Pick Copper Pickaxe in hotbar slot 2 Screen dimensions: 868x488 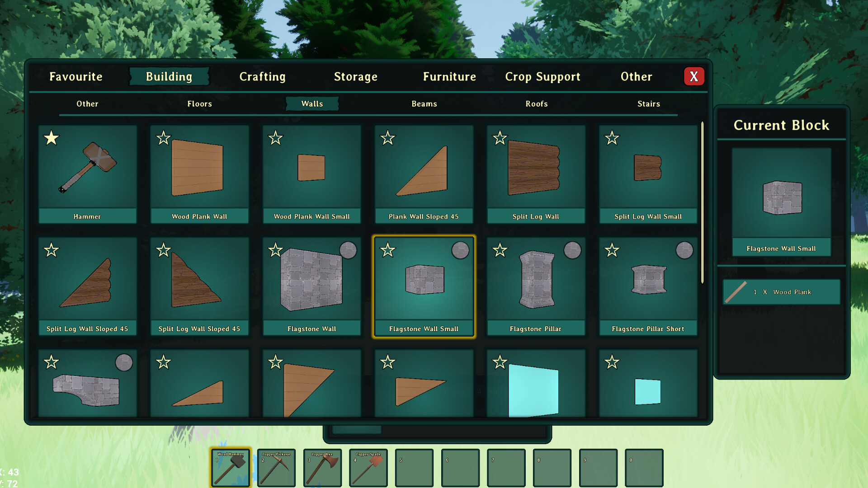pos(276,468)
